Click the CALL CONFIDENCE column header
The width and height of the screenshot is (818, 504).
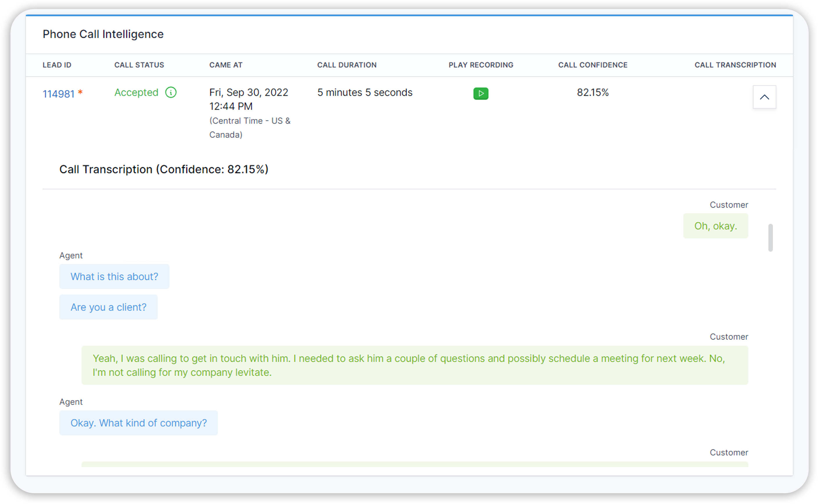pyautogui.click(x=592, y=65)
